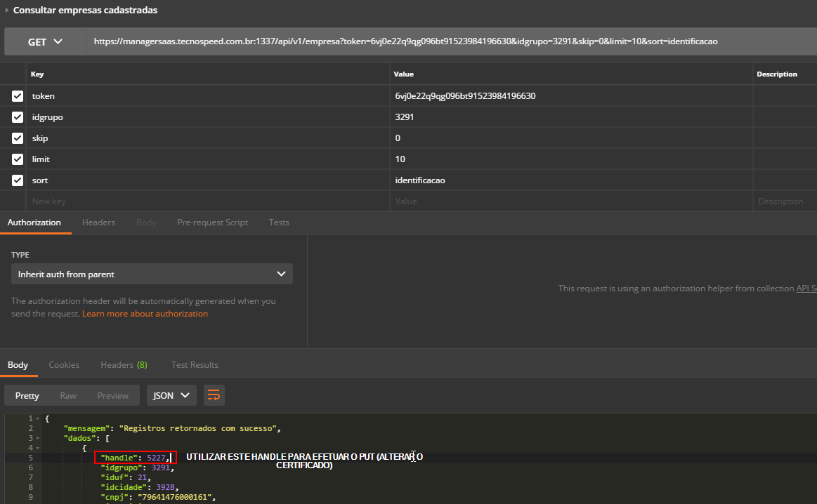Viewport: 817px width, 504px height.
Task: Switch to the Tests tab
Action: [x=279, y=223]
